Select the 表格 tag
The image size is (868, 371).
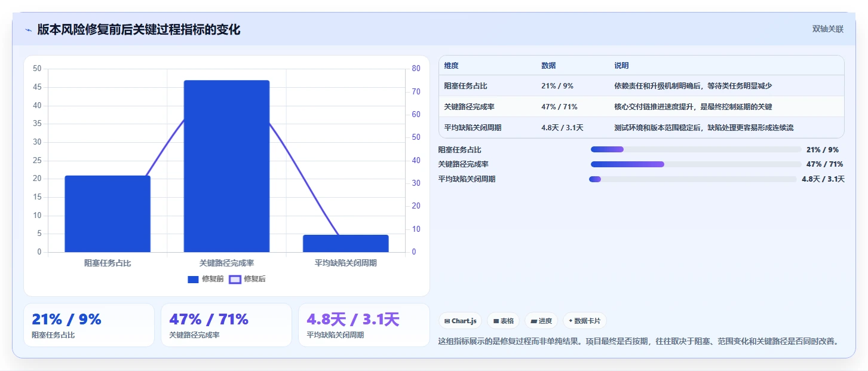(504, 321)
